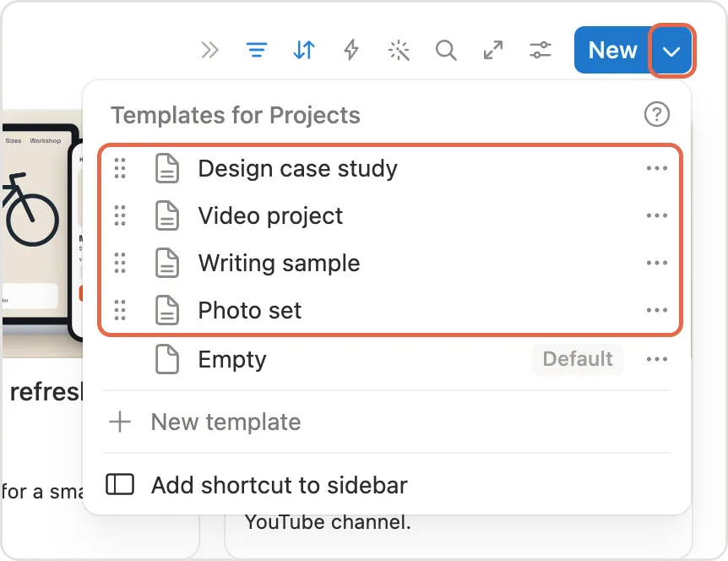728x561 pixels.
Task: Toggle the templates dropdown arrow beside New
Action: tap(671, 50)
